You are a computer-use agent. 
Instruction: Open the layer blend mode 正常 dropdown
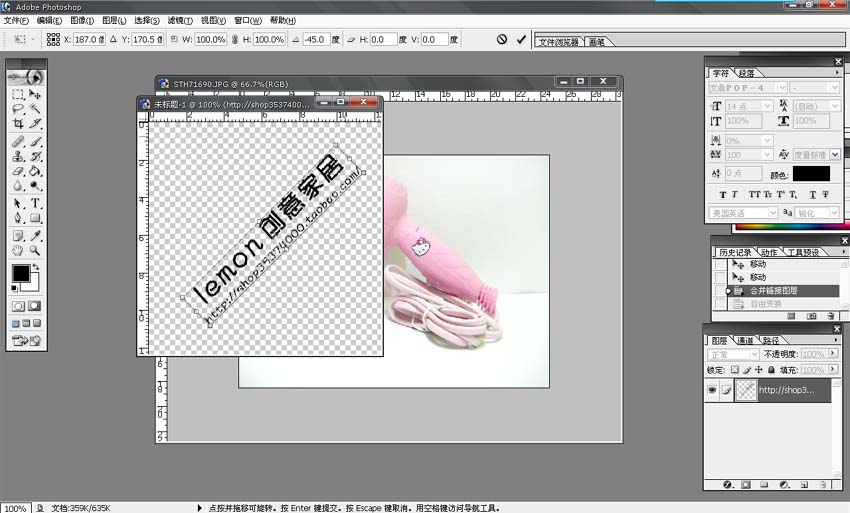pyautogui.click(x=754, y=354)
